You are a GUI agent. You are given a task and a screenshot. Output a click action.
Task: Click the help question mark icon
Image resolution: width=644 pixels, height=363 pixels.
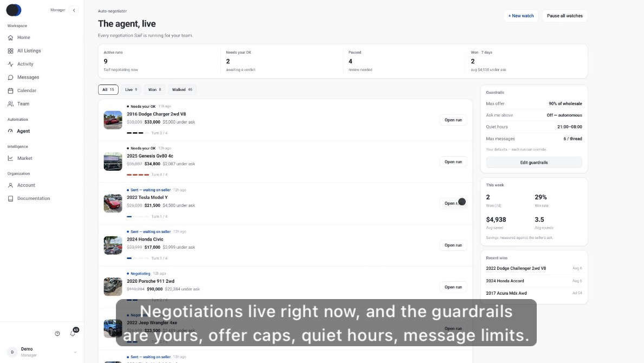57,333
